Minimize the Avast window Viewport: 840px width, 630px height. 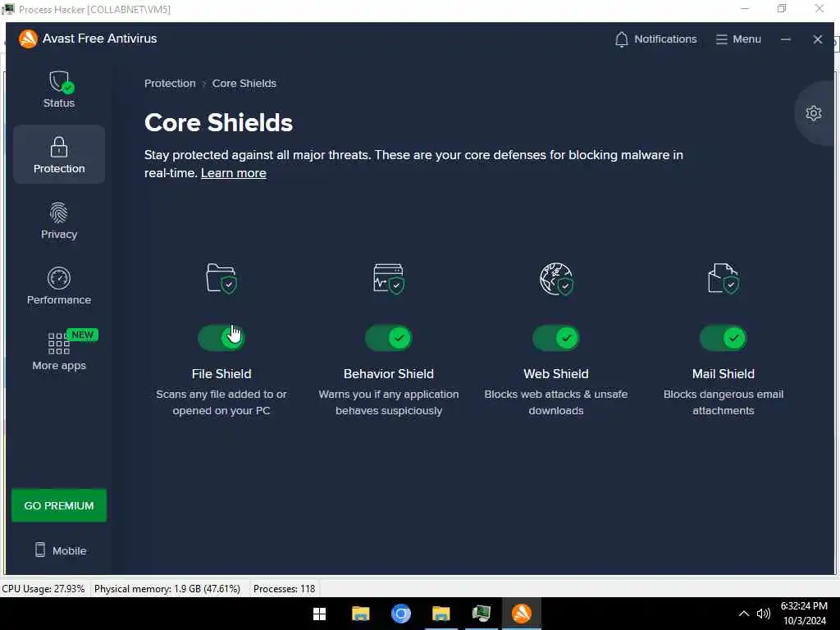785,39
